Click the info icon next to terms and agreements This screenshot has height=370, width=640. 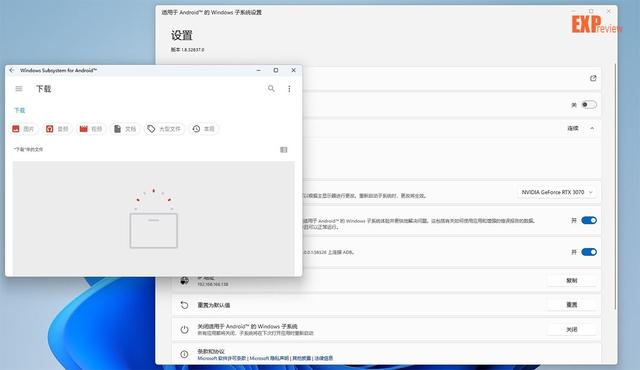click(184, 354)
